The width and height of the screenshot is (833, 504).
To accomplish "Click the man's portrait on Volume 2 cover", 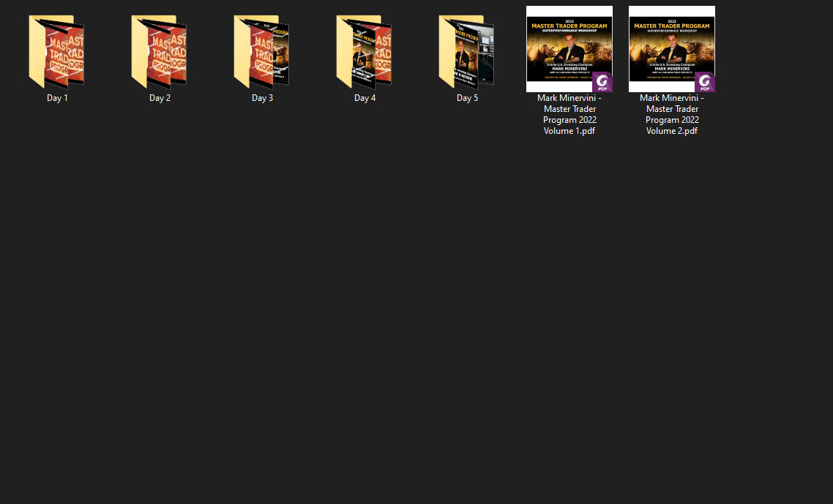I will (x=671, y=52).
